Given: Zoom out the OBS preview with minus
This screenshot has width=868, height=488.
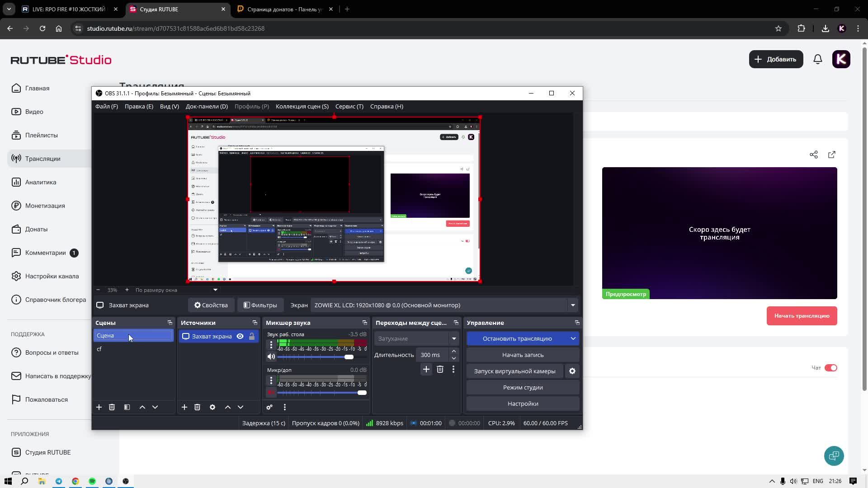Looking at the screenshot, I should tap(98, 290).
